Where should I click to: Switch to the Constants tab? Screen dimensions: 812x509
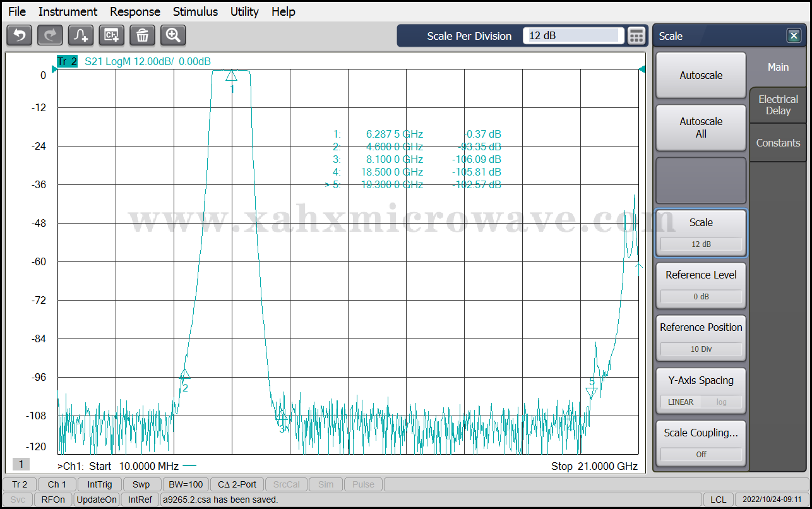(778, 143)
